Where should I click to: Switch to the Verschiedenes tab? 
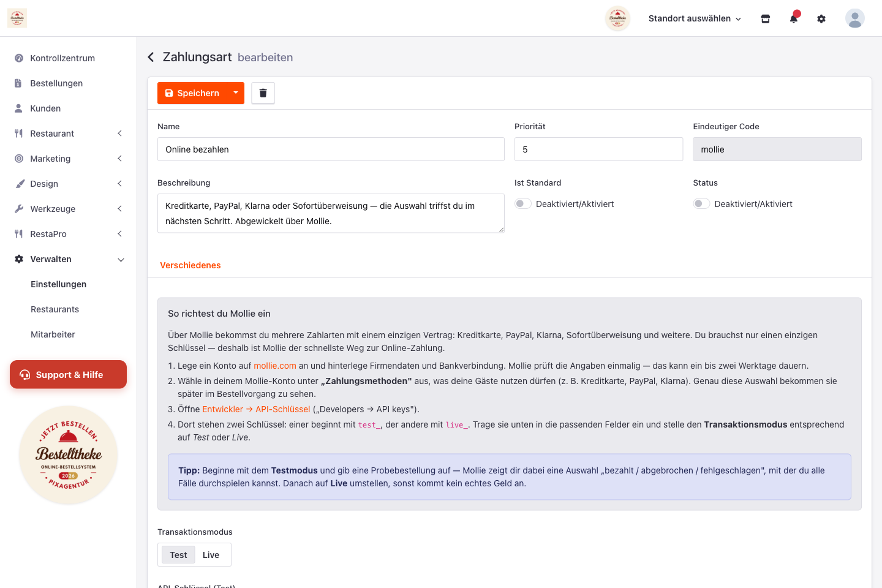click(x=190, y=265)
